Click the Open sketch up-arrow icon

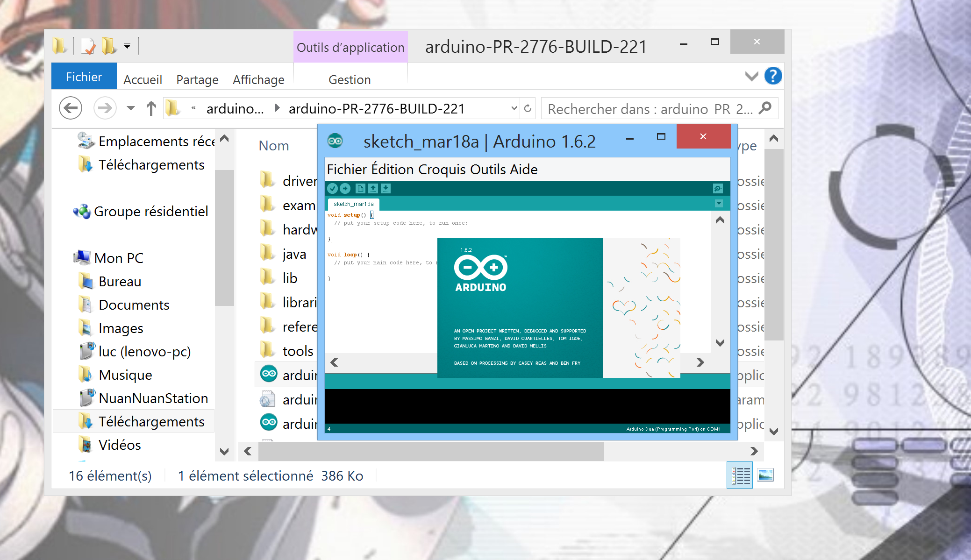[373, 188]
